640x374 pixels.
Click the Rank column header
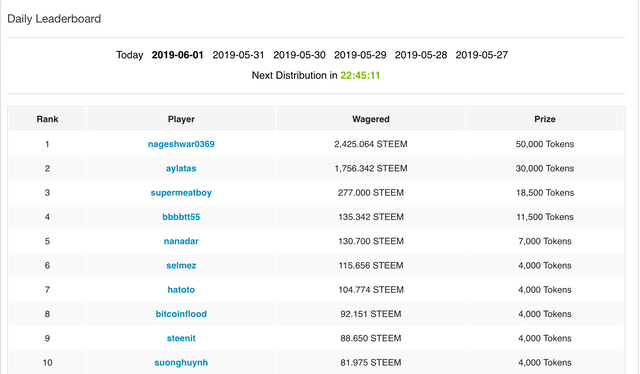[47, 119]
